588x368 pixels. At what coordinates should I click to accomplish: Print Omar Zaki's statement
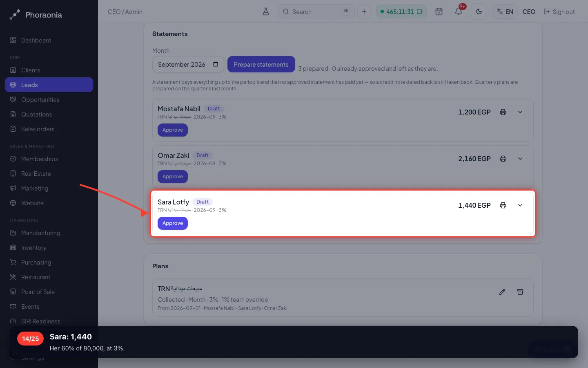tap(503, 159)
